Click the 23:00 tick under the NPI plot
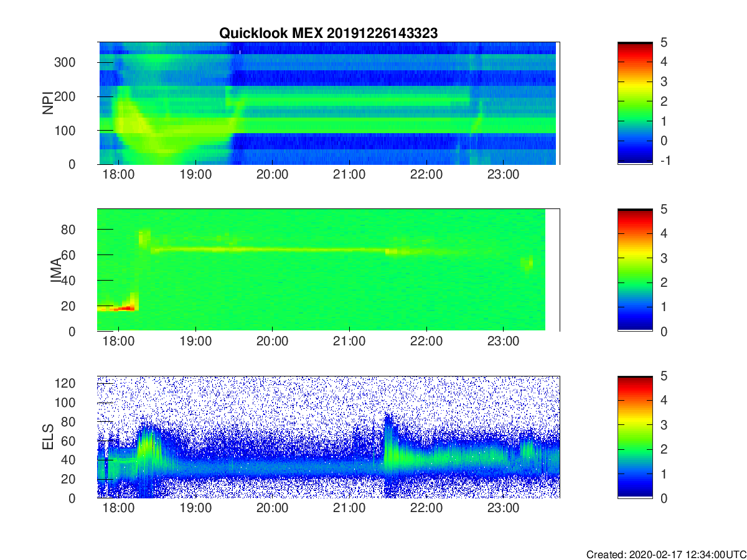 (503, 175)
